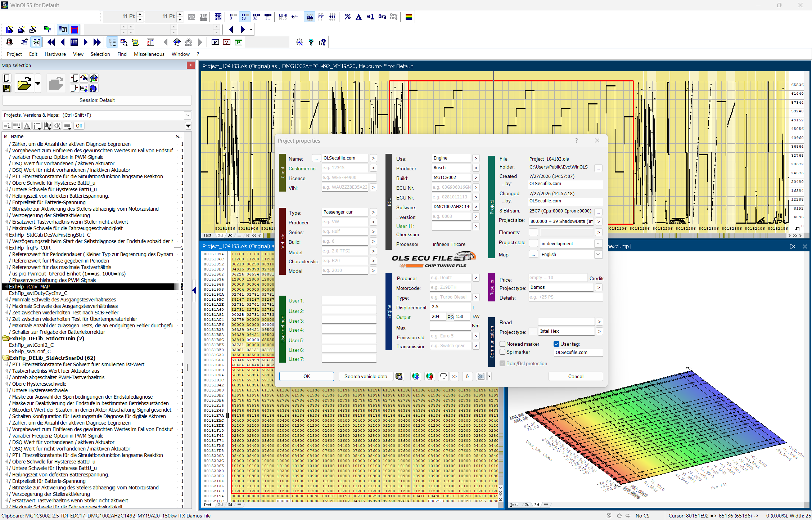812x520 pixels.
Task: Click the colored binoculars search icon
Action: click(177, 42)
